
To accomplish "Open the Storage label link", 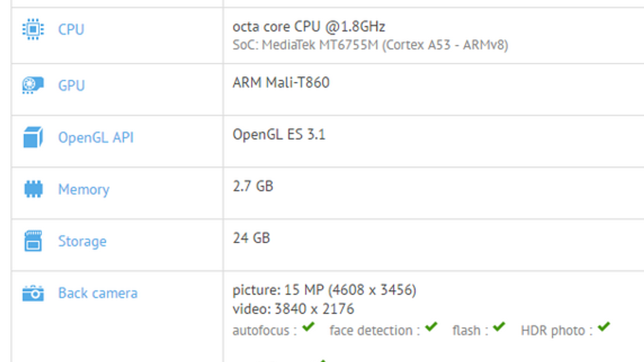I will pyautogui.click(x=82, y=241).
